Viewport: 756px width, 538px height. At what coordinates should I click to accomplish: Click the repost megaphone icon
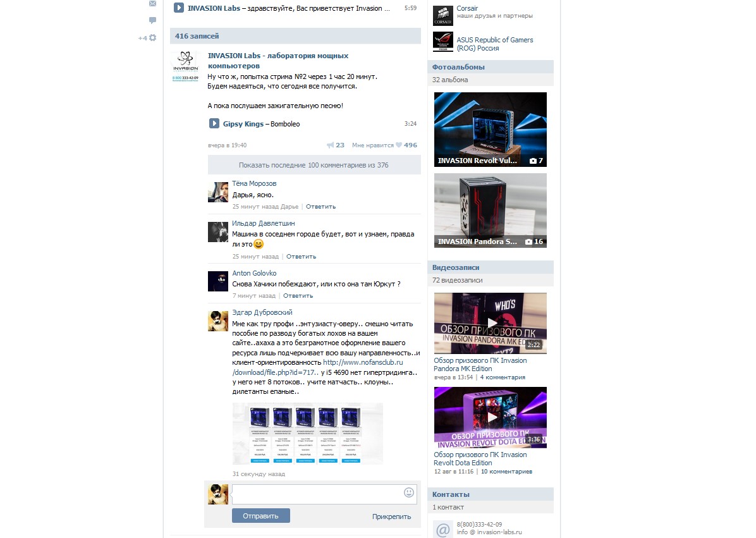[x=330, y=145]
